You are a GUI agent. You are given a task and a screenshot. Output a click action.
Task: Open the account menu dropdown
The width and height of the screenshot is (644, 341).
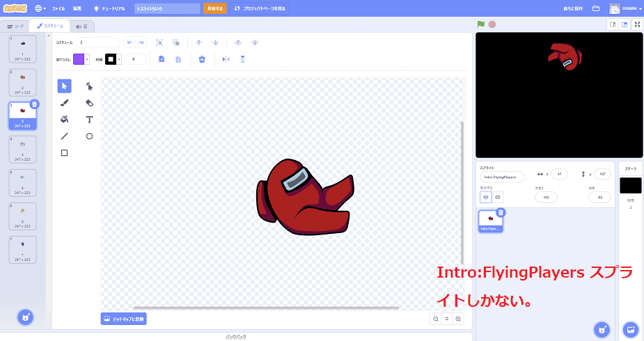626,8
